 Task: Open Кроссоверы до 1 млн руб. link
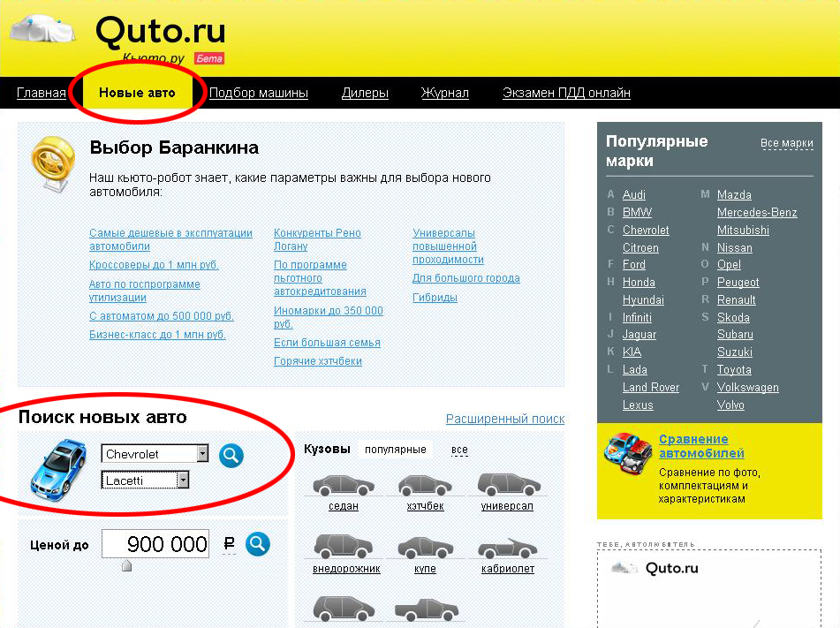pyautogui.click(x=154, y=265)
